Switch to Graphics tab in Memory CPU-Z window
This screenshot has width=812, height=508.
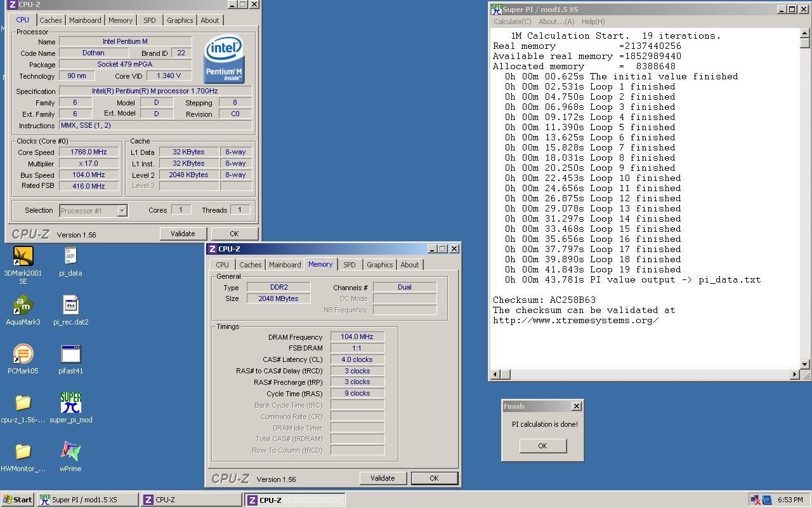tap(379, 265)
